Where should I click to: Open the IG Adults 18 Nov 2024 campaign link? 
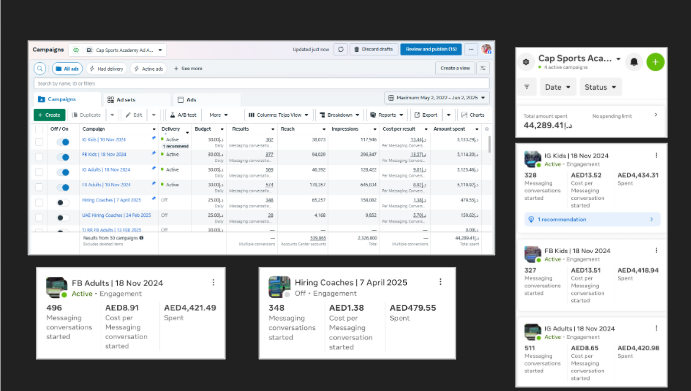coord(106,170)
